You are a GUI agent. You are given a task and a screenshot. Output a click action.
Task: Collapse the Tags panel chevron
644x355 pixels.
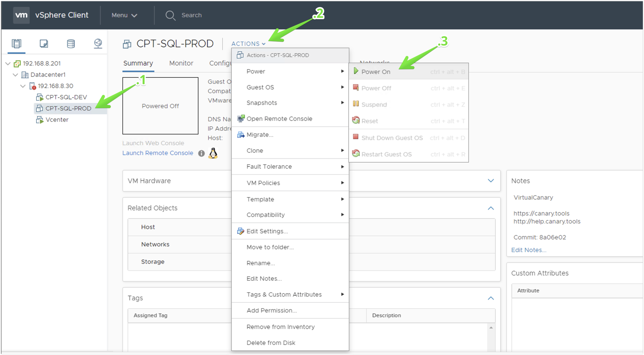tap(491, 298)
